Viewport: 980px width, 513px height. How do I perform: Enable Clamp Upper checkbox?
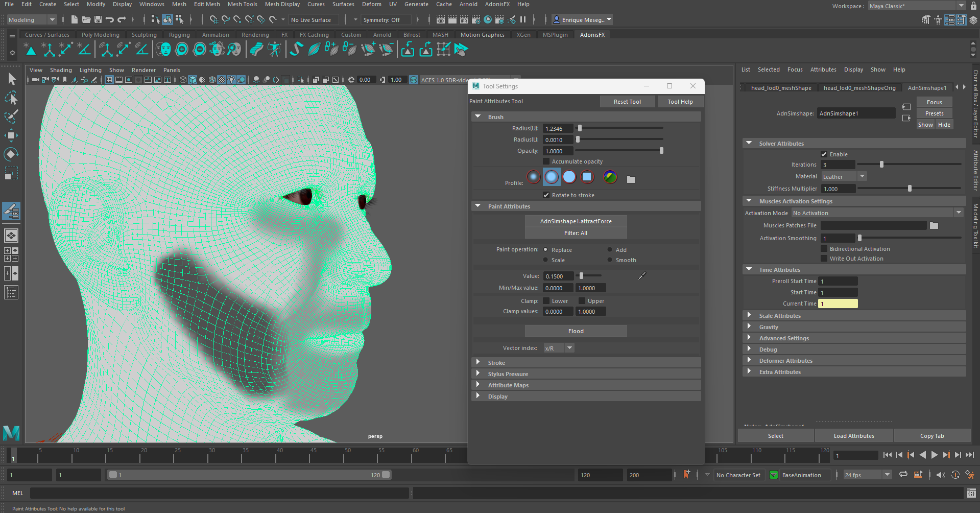[582, 301]
